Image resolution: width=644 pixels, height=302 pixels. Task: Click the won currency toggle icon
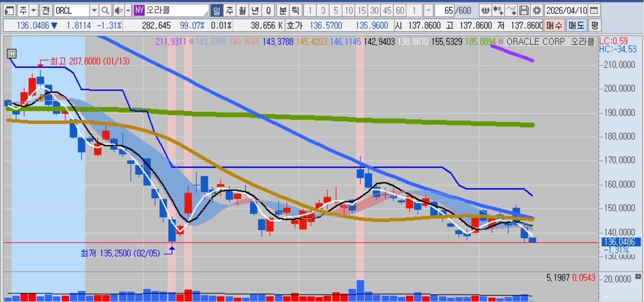point(485,10)
